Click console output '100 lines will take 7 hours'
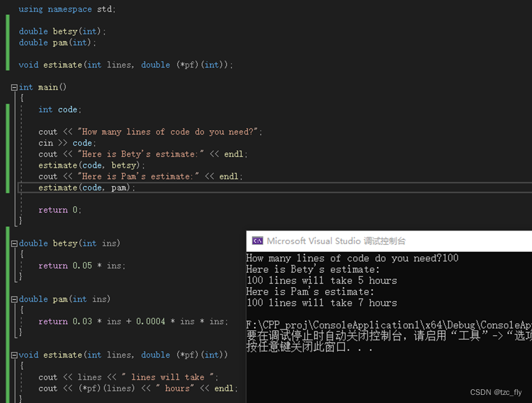Screen dimensions: 532x403 [321, 303]
